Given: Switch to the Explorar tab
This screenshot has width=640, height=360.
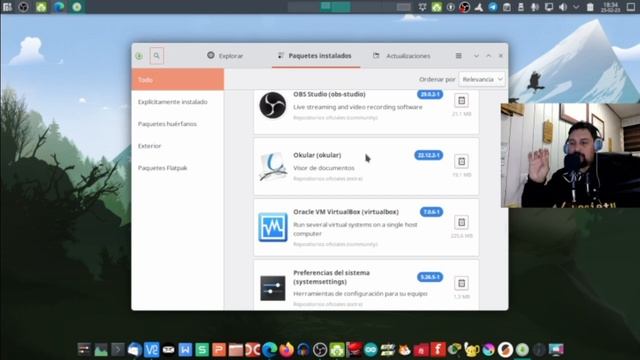Looking at the screenshot, I should click(x=225, y=56).
